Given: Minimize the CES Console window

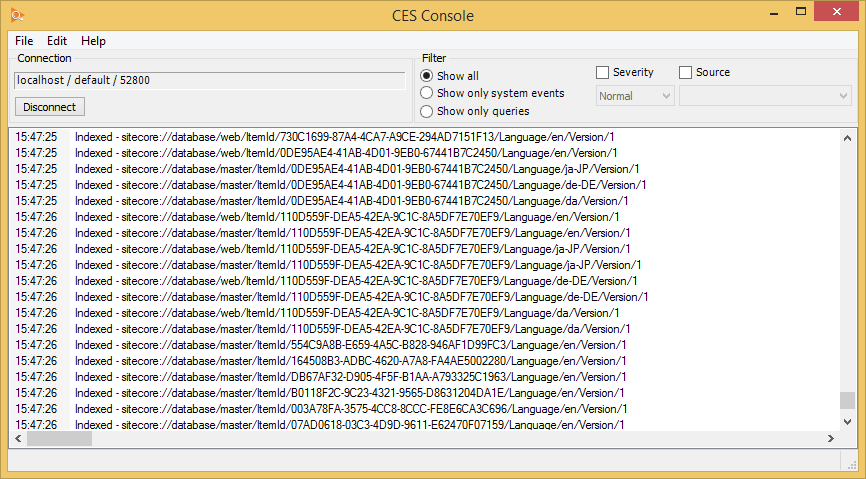Looking at the screenshot, I should (x=774, y=13).
